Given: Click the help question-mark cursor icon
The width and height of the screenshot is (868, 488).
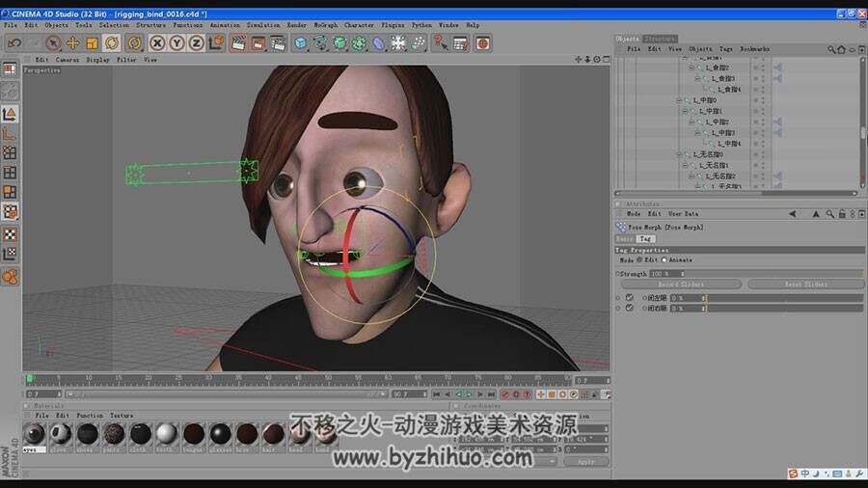Looking at the screenshot, I should tap(441, 42).
